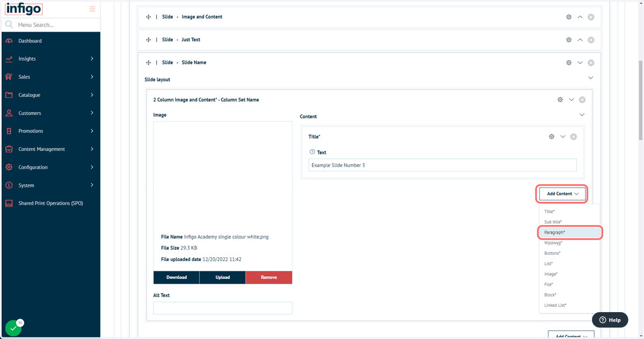Click drag handle of Image and Content slide

pos(148,17)
